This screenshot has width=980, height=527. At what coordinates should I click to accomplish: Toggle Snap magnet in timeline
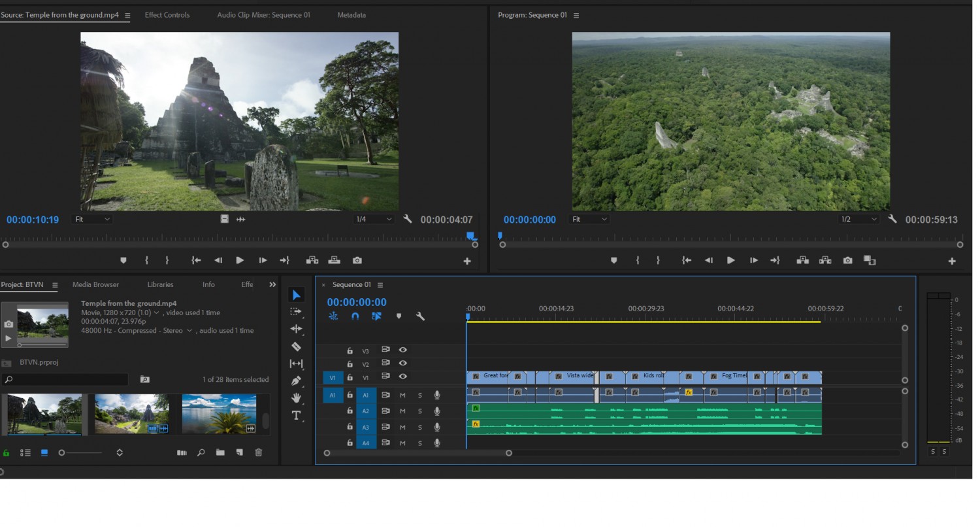(x=355, y=316)
